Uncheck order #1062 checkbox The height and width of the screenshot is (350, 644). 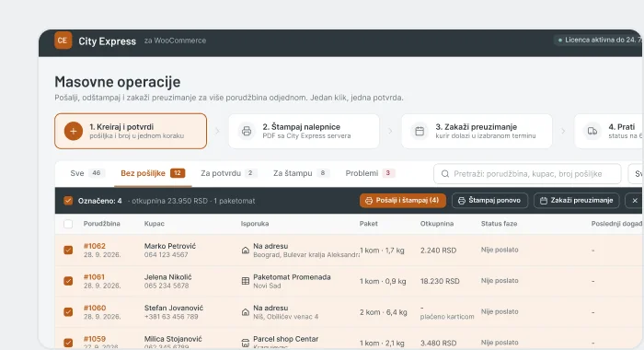tap(68, 250)
